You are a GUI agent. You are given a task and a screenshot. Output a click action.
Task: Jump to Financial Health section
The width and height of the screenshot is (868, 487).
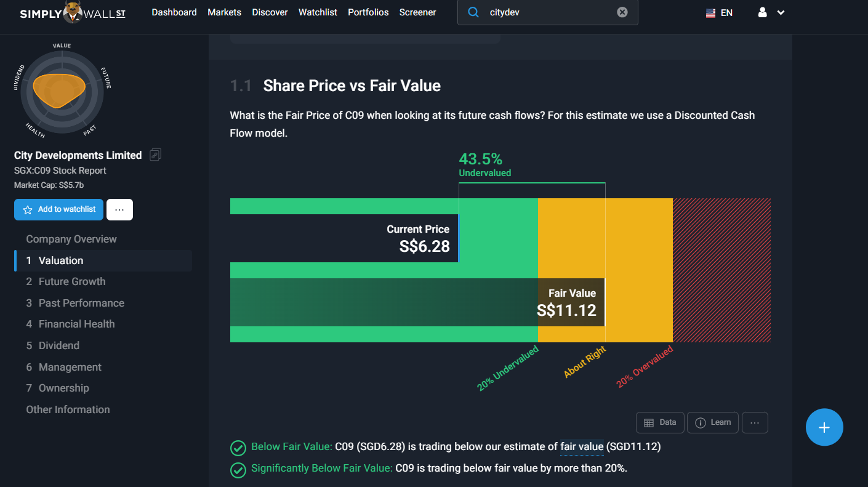click(x=76, y=324)
